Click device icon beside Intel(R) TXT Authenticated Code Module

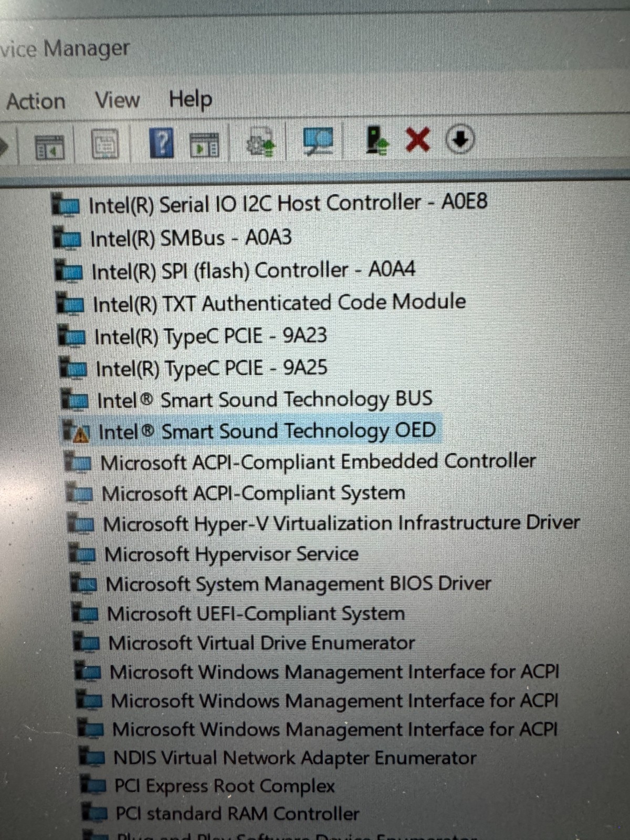tap(70, 304)
